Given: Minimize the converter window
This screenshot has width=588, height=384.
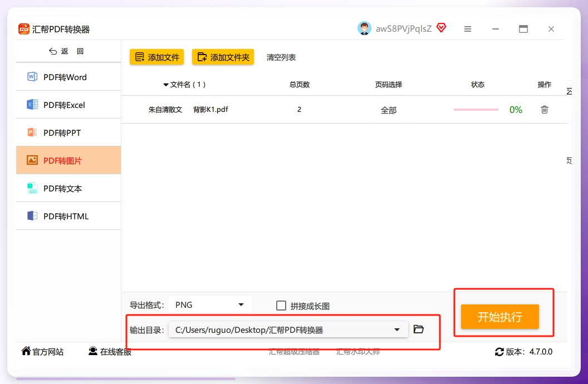Looking at the screenshot, I should pyautogui.click(x=496, y=29).
